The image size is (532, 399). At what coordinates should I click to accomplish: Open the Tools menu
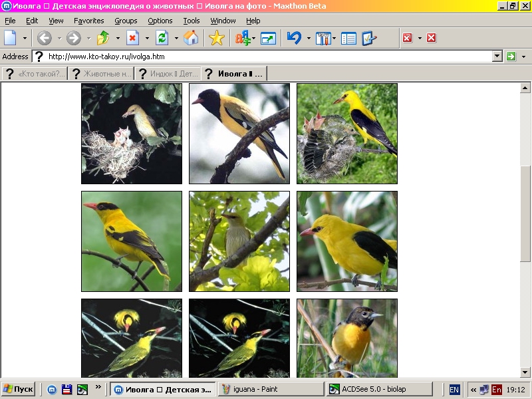point(191,21)
